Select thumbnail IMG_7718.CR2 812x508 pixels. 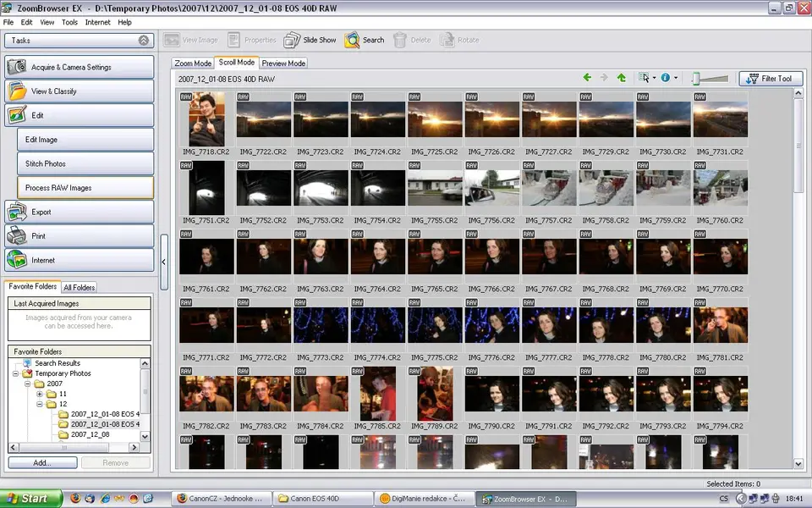point(206,119)
